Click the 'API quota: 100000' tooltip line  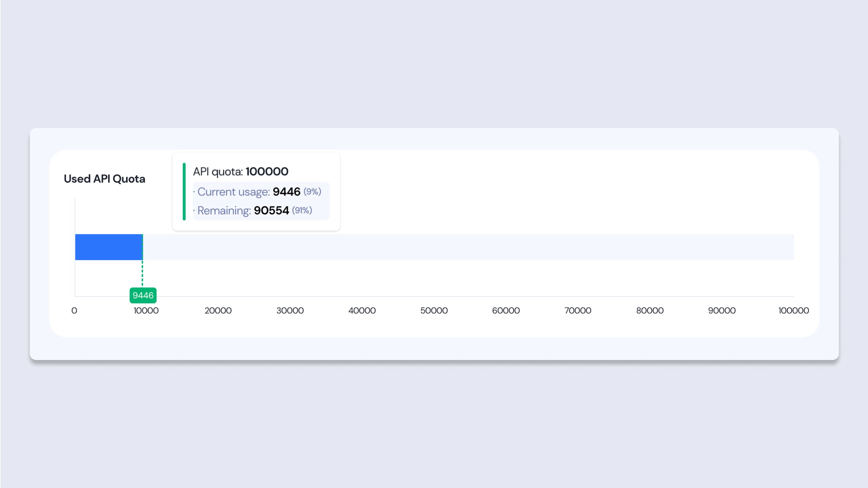[241, 172]
